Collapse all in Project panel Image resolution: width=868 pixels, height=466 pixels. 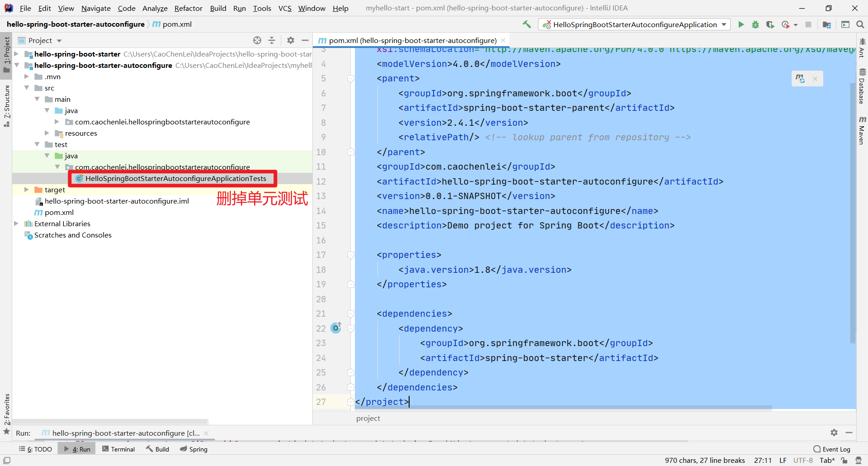[x=272, y=40]
